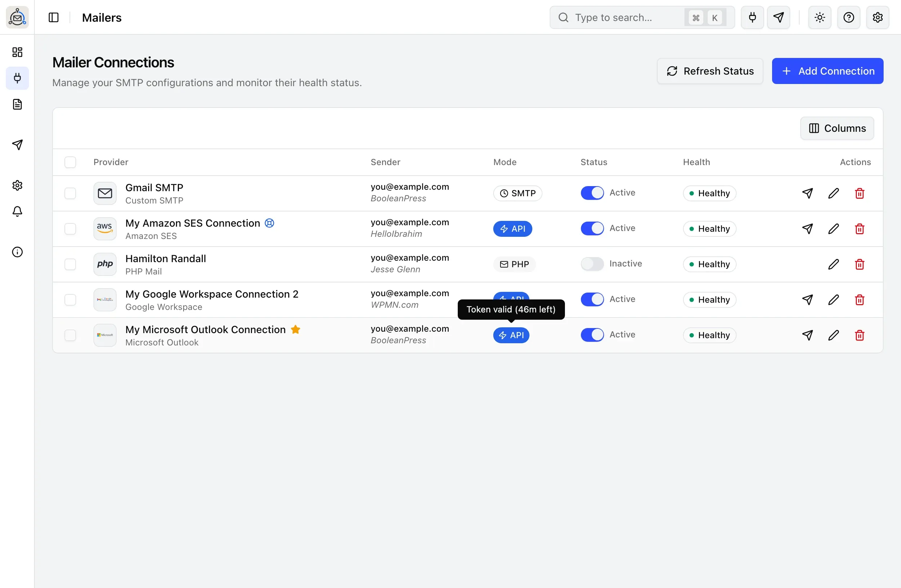The width and height of the screenshot is (901, 588).
Task: Toggle My Amazon SES Connection status
Action: tap(592, 228)
